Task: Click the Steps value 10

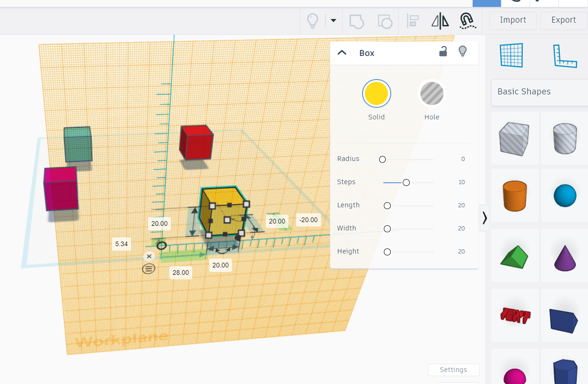Action: pyautogui.click(x=462, y=182)
